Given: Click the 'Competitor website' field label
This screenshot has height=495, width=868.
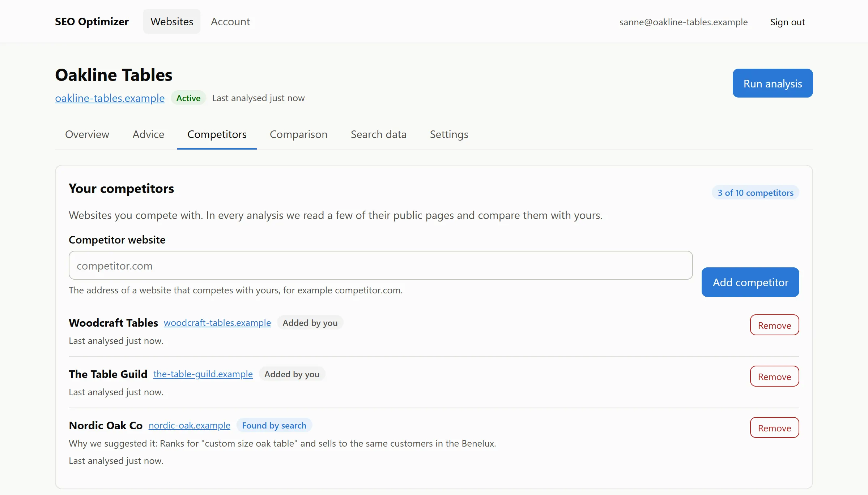Looking at the screenshot, I should pos(117,240).
